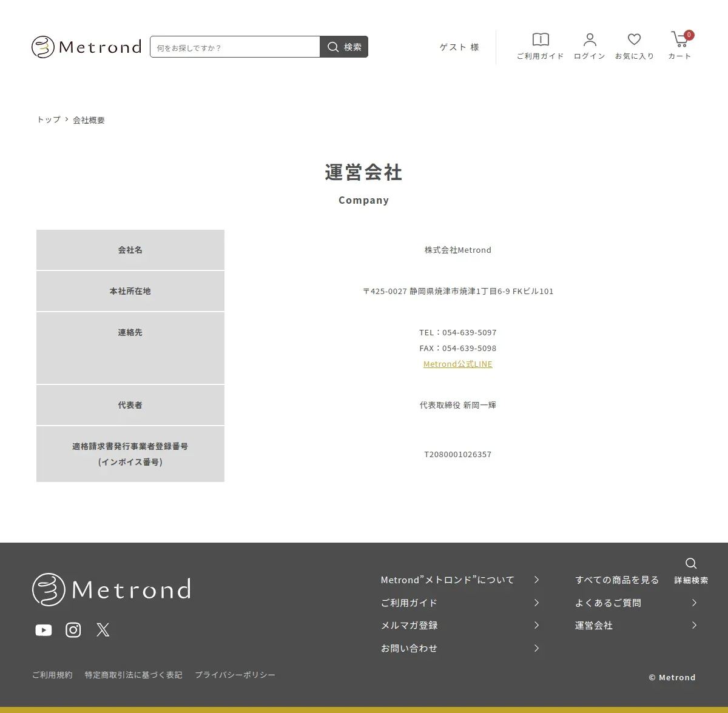Click chevron next to よくあるご質問
This screenshot has height=713, width=728.
tap(694, 603)
